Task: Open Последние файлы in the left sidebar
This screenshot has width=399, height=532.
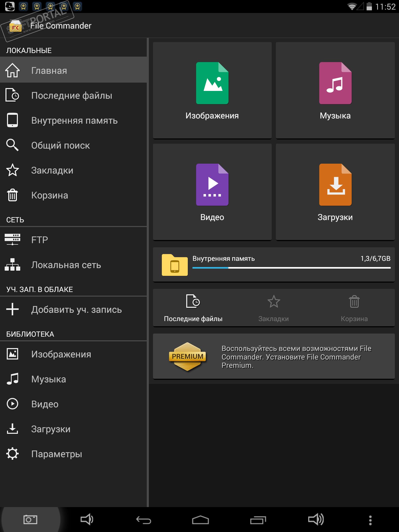Action: pos(74,95)
